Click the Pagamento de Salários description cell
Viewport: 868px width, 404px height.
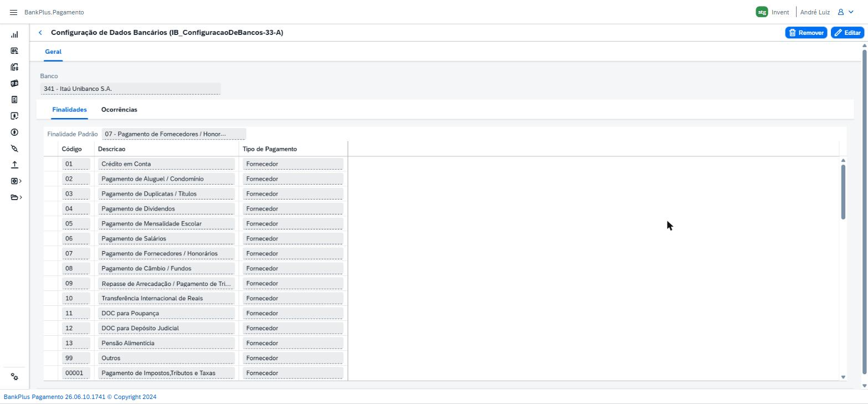point(167,239)
